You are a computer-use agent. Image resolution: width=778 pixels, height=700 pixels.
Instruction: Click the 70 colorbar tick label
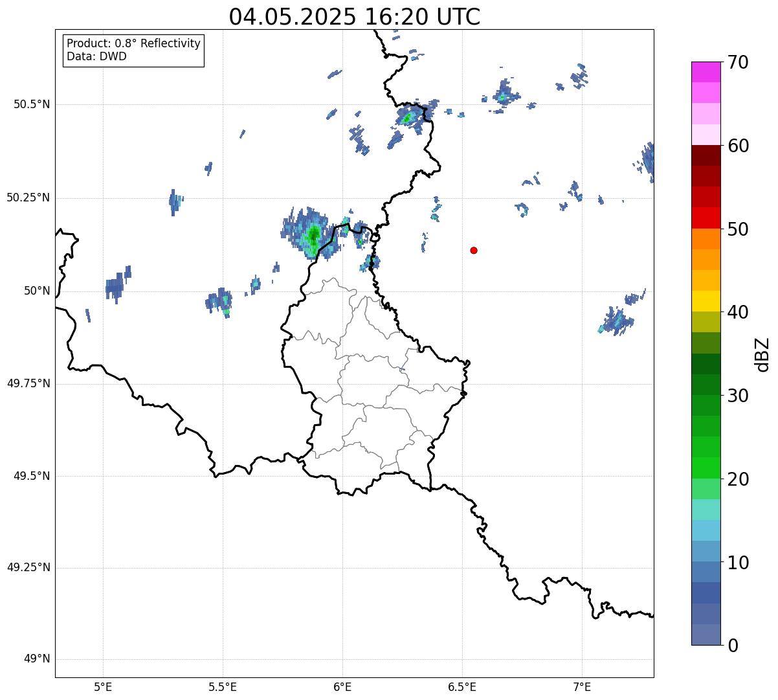(x=738, y=62)
